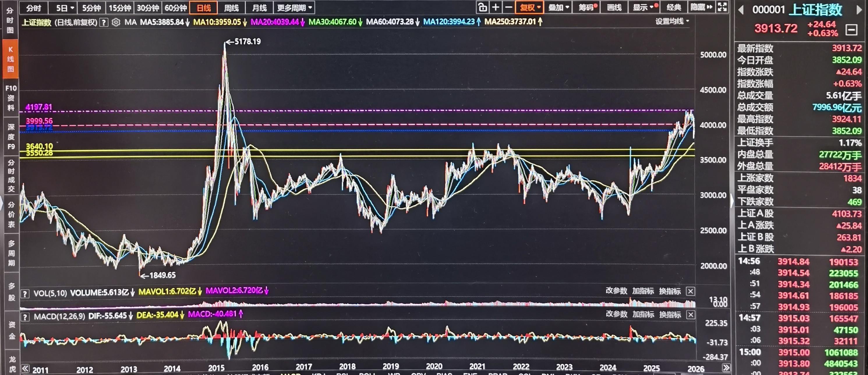Toggle 隐藏 to hide side panel
The width and height of the screenshot is (868, 375).
701,7
